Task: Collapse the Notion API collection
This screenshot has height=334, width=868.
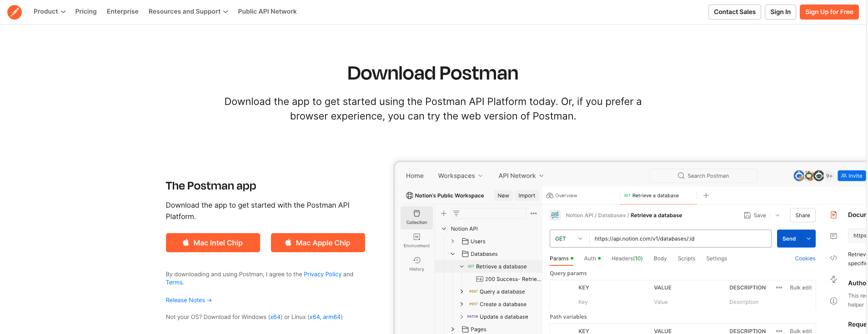Action: pos(444,229)
